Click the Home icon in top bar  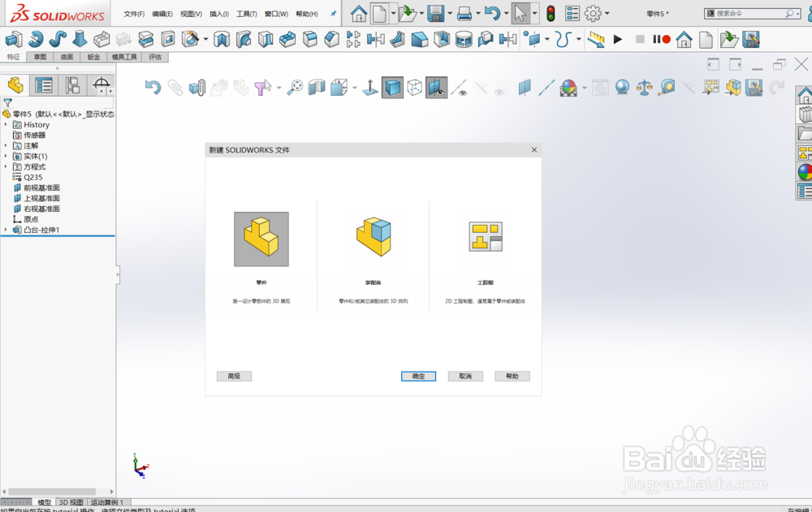click(358, 14)
